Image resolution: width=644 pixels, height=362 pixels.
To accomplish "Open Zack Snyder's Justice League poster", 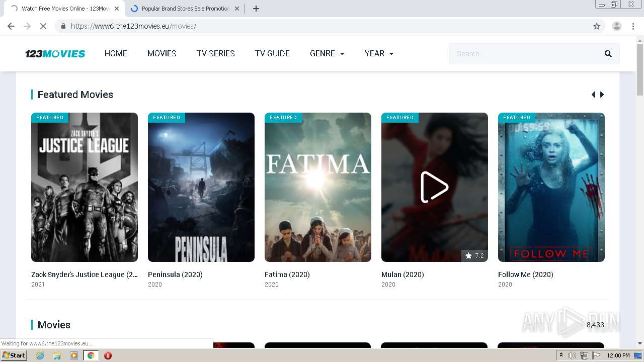I will point(85,187).
